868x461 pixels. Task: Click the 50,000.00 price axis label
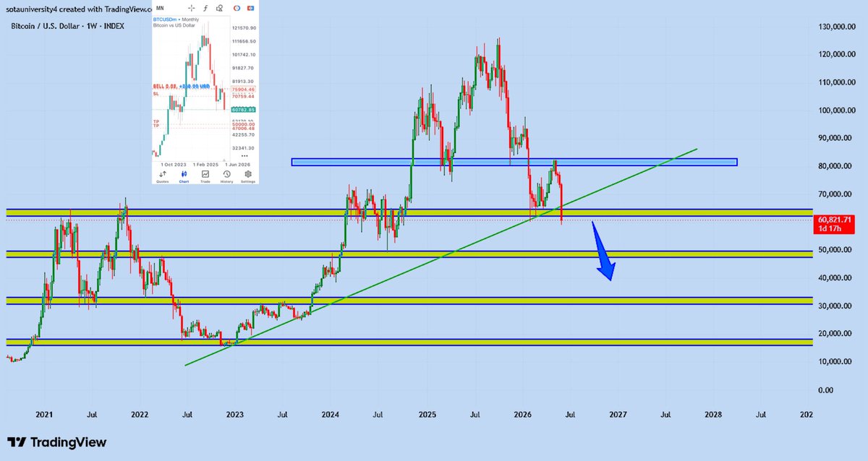coord(835,250)
